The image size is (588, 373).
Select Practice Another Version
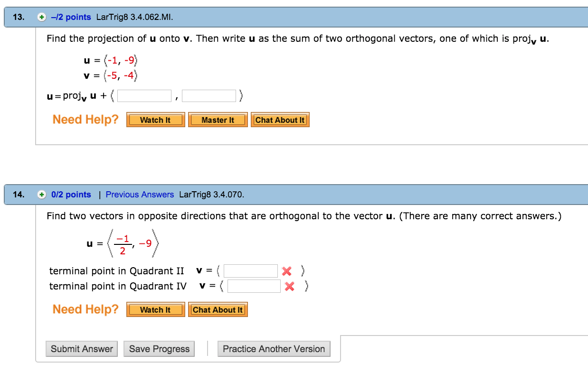pyautogui.click(x=274, y=348)
